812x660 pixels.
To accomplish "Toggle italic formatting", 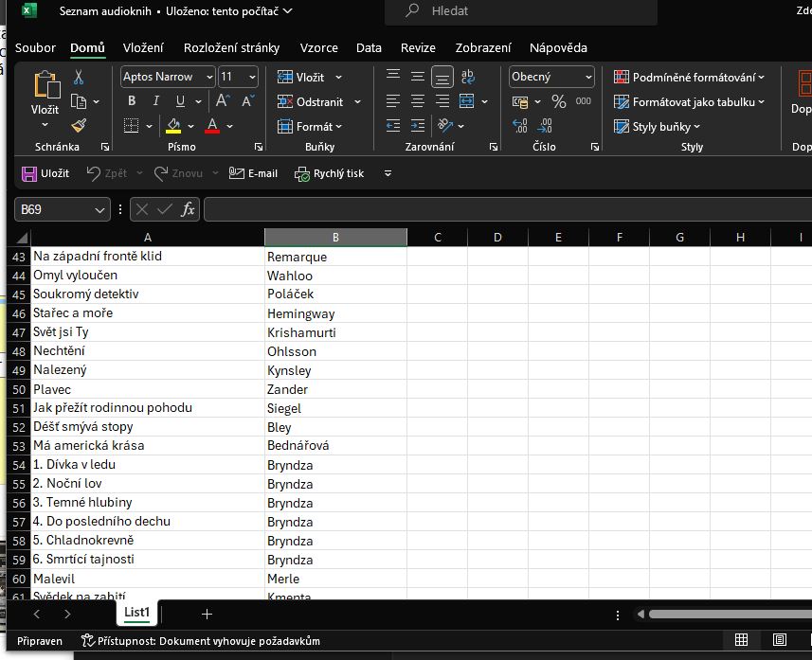I will 156,100.
